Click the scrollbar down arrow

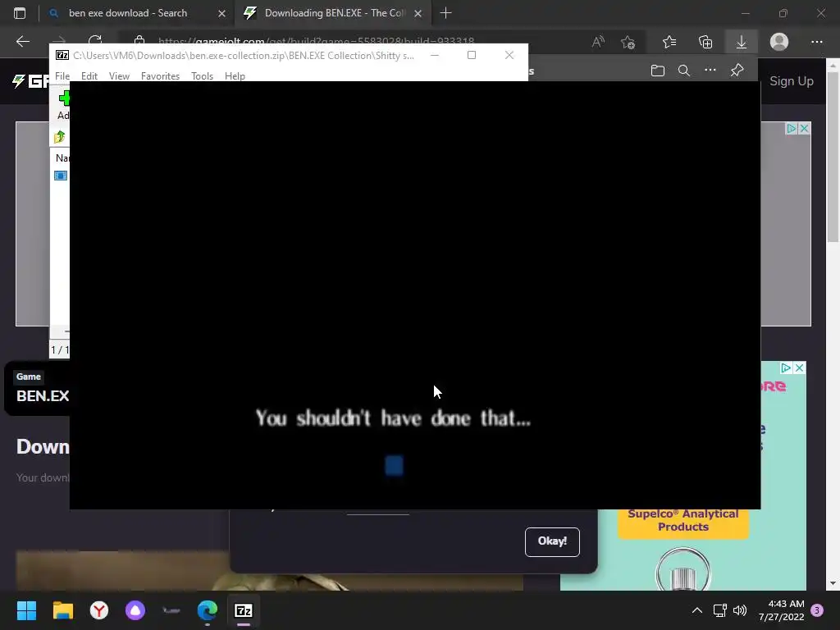(x=833, y=583)
